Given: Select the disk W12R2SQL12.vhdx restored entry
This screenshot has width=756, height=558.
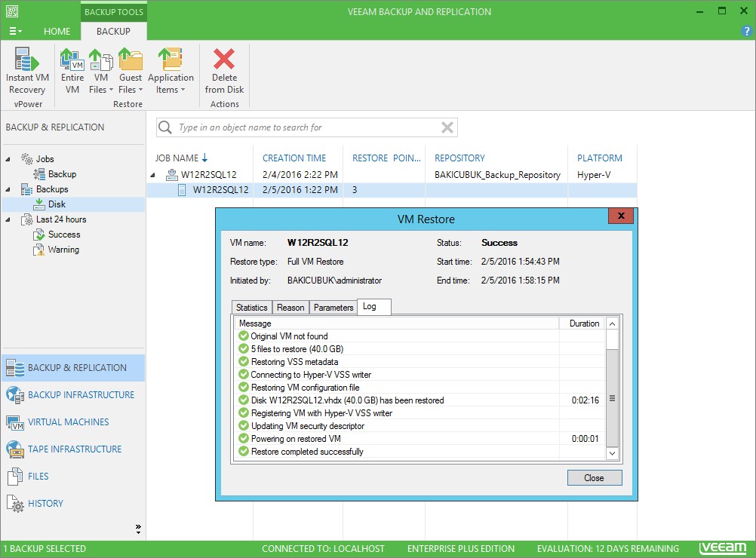Looking at the screenshot, I should click(x=419, y=400).
